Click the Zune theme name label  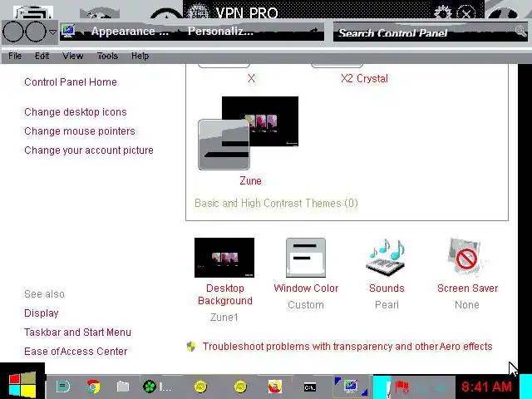(251, 180)
